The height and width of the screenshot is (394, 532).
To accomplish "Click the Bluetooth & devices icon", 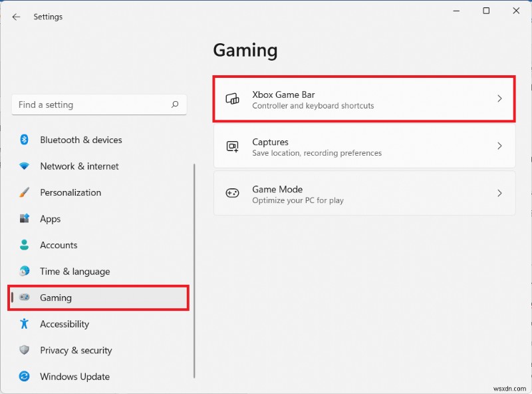I will 25,140.
